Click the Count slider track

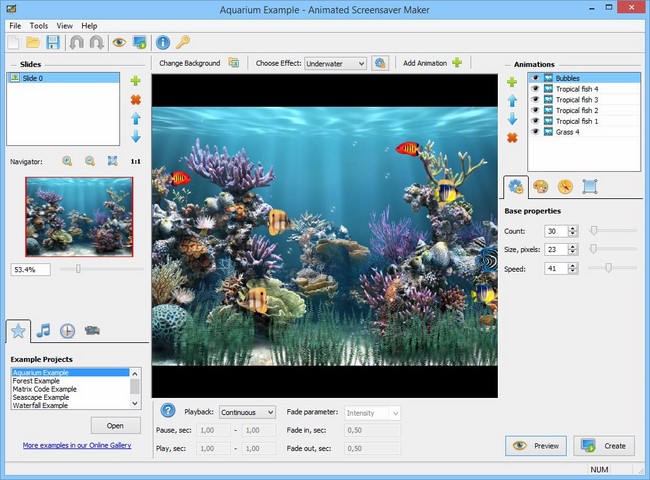(x=613, y=230)
